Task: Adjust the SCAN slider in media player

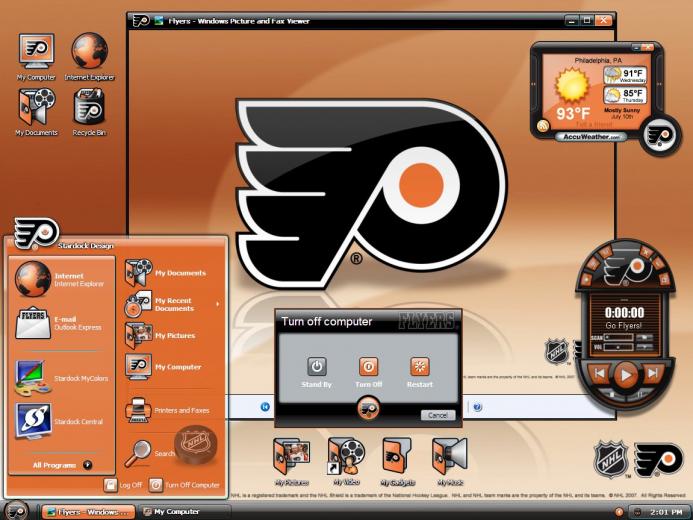Action: click(619, 338)
